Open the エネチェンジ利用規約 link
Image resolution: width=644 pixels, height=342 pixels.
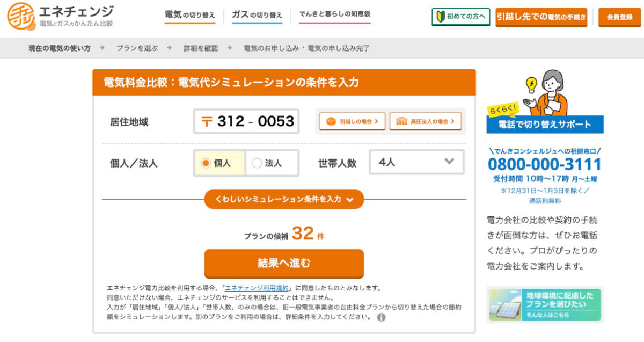point(257,288)
